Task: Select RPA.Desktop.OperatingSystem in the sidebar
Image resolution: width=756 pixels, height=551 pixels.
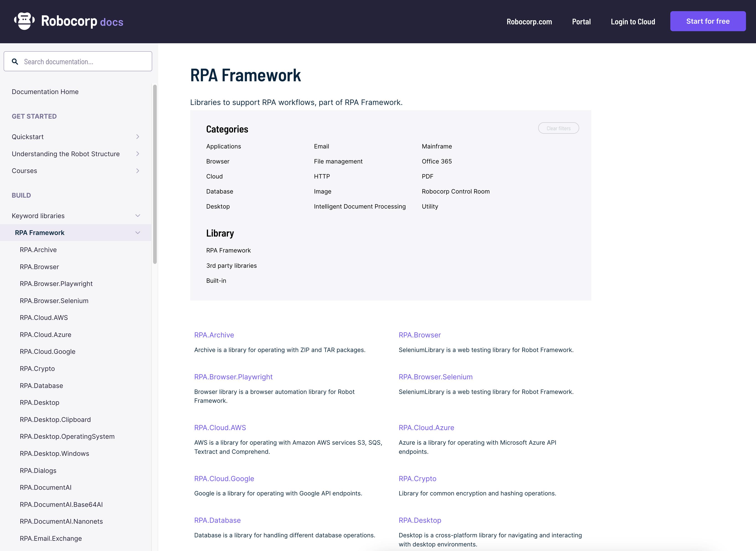Action: click(67, 437)
